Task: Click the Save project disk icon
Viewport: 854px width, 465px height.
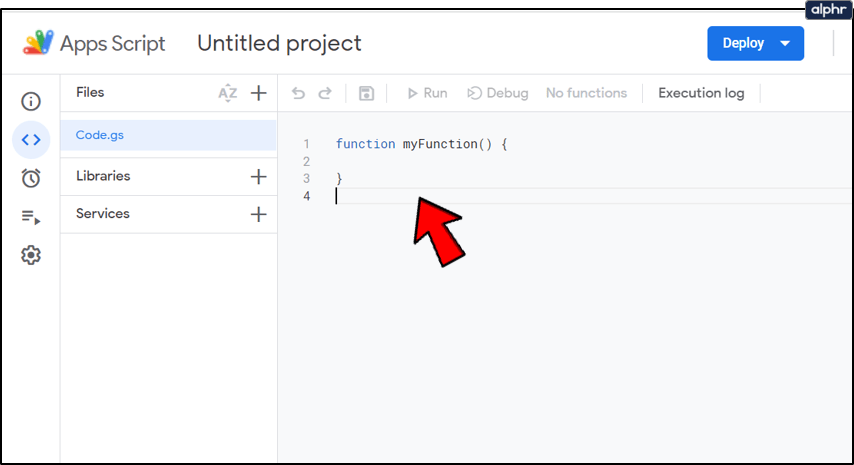Action: coord(366,93)
